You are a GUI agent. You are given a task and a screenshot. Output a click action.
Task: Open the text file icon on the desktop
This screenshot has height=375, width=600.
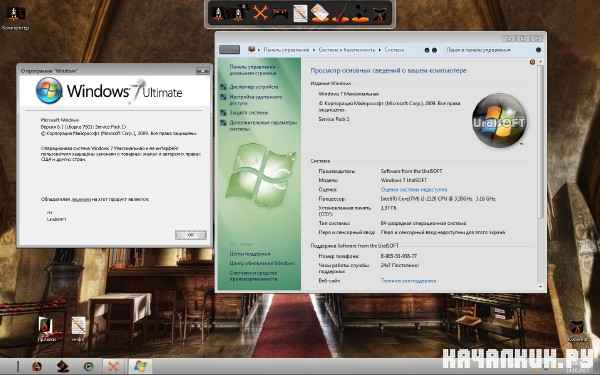(78, 326)
